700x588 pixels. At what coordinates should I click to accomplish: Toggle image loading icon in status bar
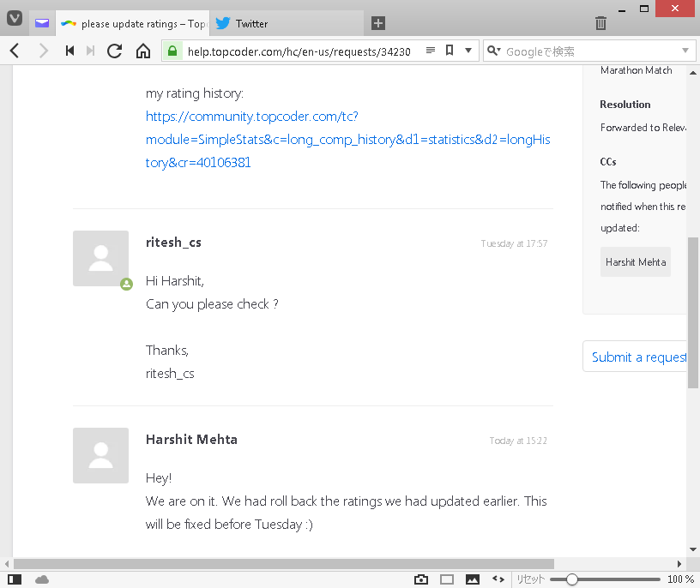coord(473,579)
